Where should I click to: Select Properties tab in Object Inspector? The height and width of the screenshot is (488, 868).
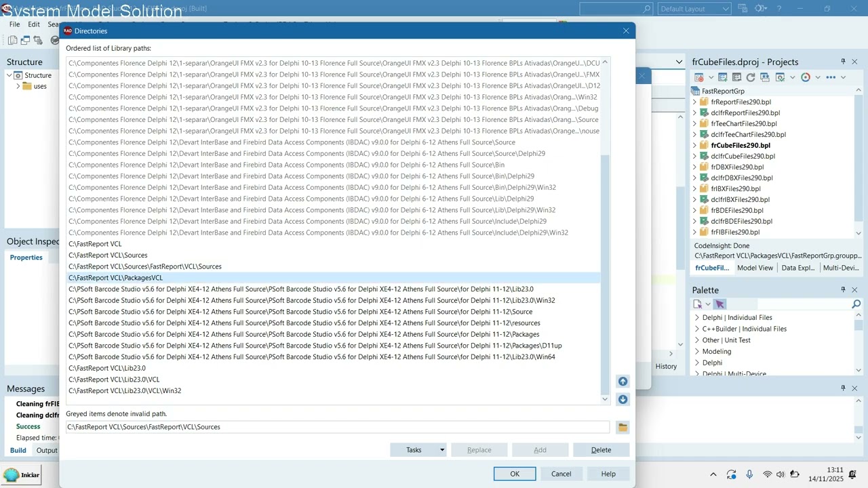pyautogui.click(x=26, y=258)
